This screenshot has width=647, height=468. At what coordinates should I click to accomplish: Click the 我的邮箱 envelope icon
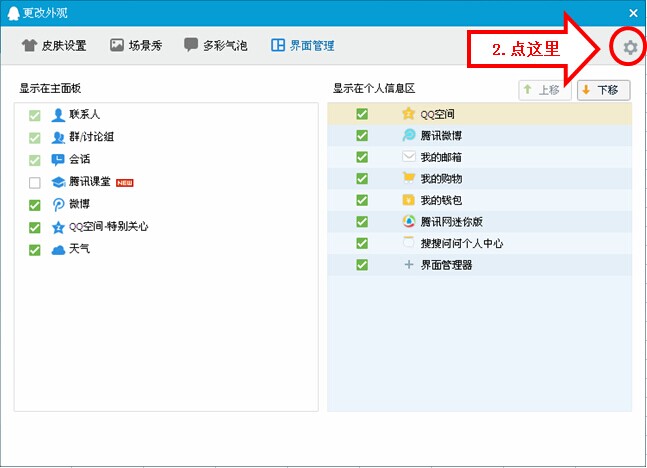click(409, 156)
